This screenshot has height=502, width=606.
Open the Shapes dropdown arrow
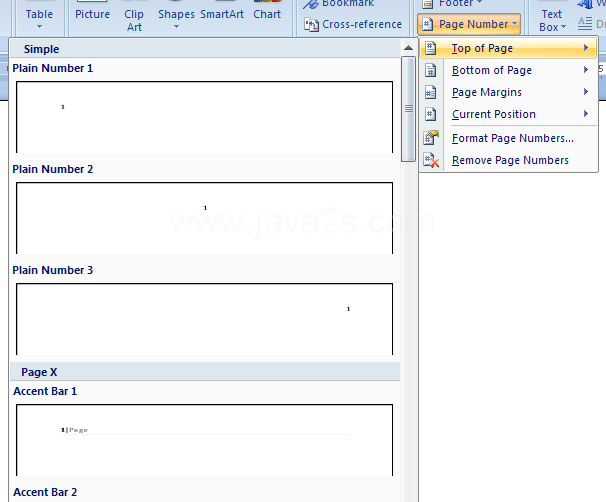pyautogui.click(x=176, y=27)
